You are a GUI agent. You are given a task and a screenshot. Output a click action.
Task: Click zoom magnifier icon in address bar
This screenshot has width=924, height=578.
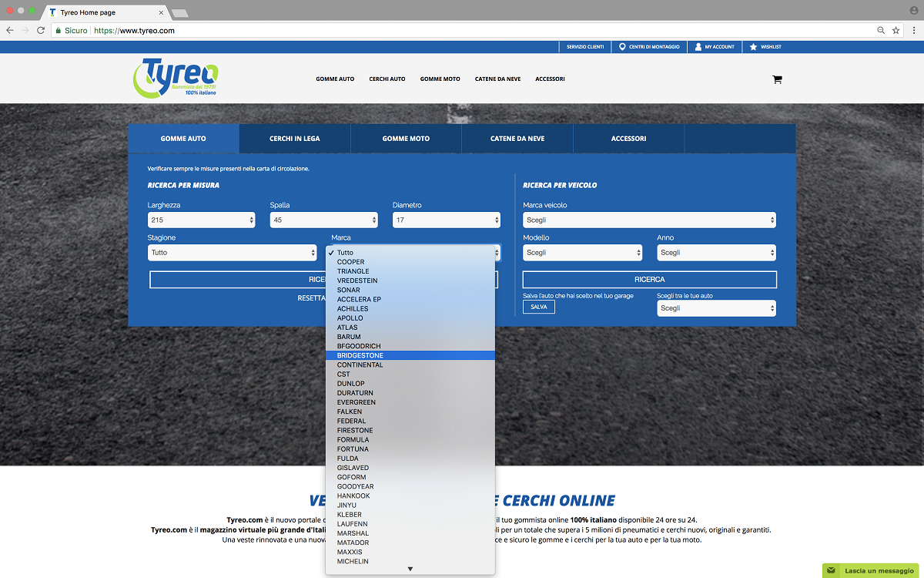(881, 30)
